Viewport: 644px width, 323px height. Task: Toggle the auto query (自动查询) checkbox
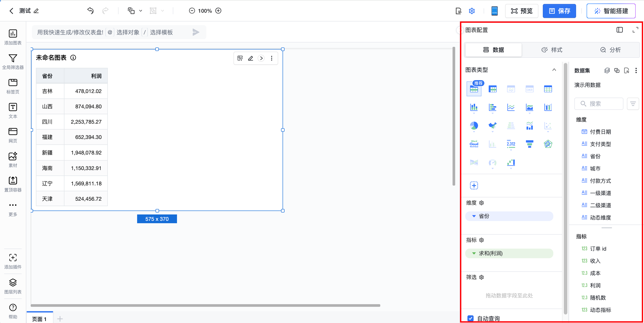470,318
